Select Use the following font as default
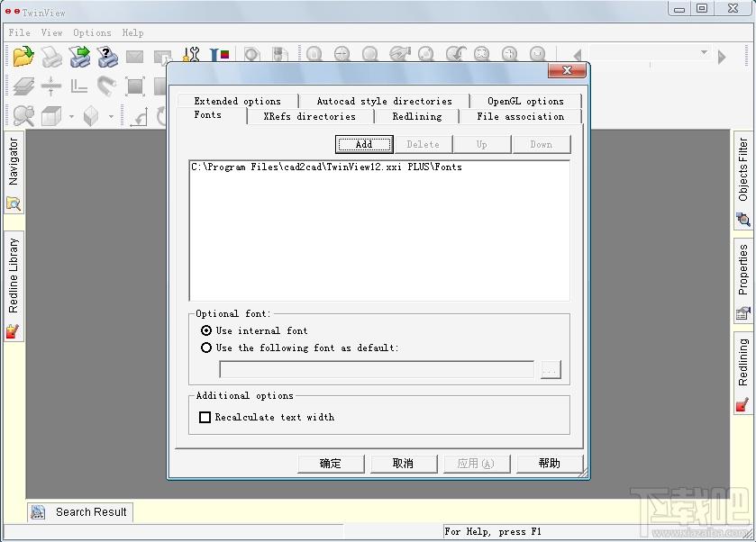 pos(206,348)
